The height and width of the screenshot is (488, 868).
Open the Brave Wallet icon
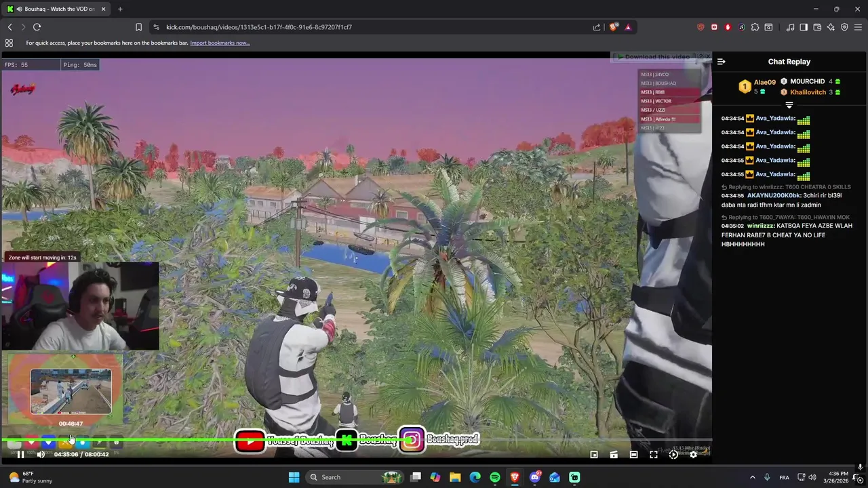(x=817, y=27)
